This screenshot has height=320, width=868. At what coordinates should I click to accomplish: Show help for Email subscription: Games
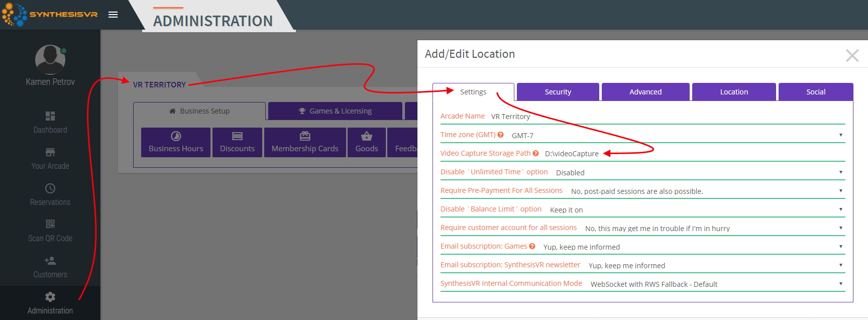click(x=532, y=246)
